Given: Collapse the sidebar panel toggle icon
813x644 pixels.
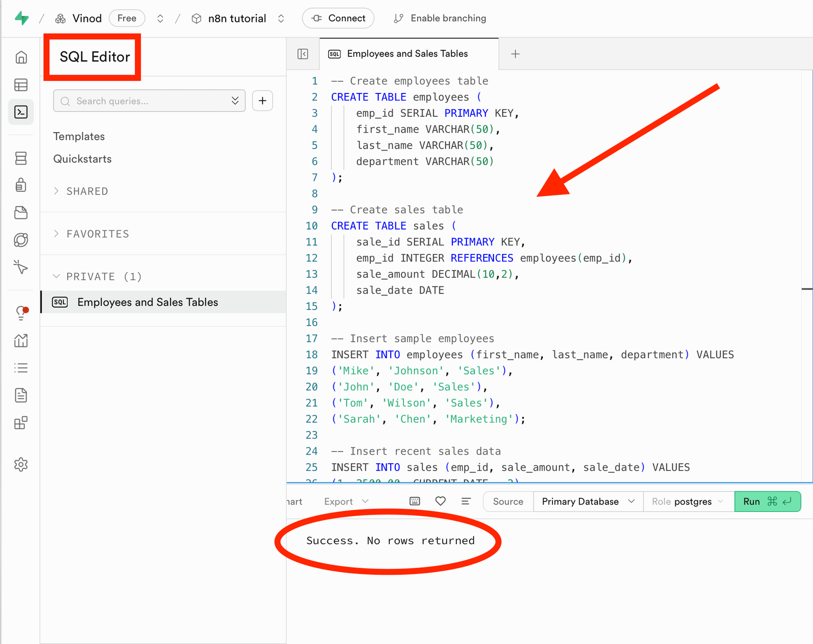Looking at the screenshot, I should [x=303, y=54].
